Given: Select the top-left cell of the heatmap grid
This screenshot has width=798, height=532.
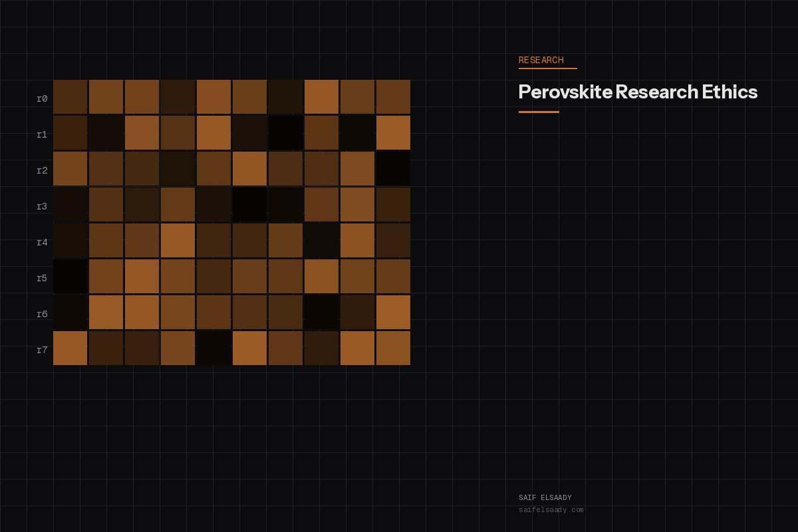Looking at the screenshot, I should pyautogui.click(x=70, y=96).
